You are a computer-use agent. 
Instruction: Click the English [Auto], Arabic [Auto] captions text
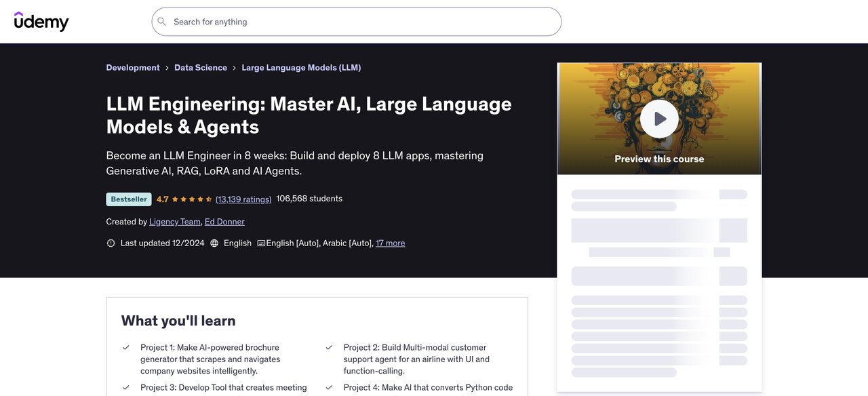[319, 243]
